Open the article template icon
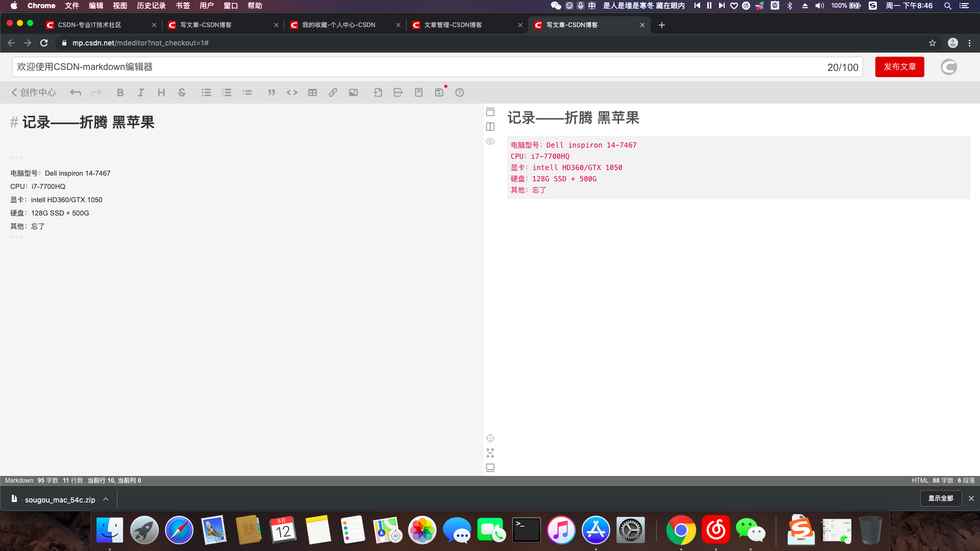The image size is (980, 551). tap(418, 92)
